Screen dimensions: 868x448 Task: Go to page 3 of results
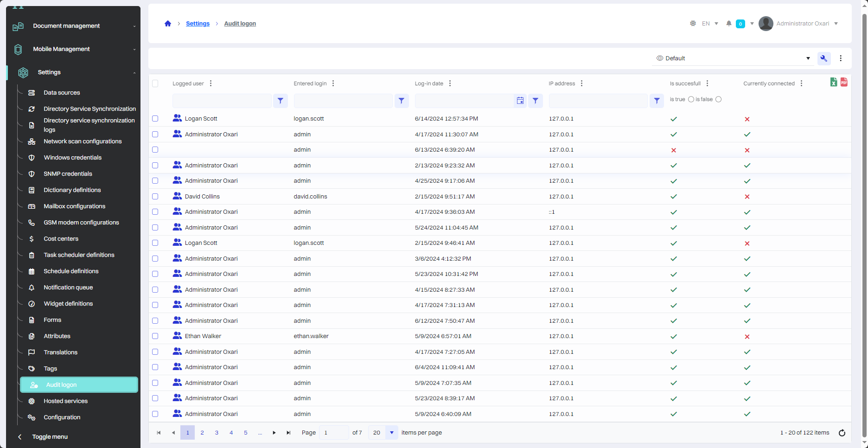(217, 433)
